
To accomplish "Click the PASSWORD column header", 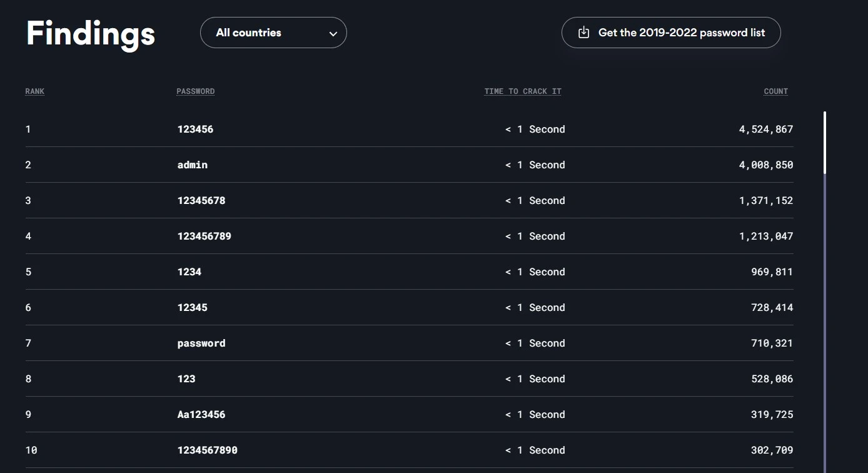I will point(195,91).
